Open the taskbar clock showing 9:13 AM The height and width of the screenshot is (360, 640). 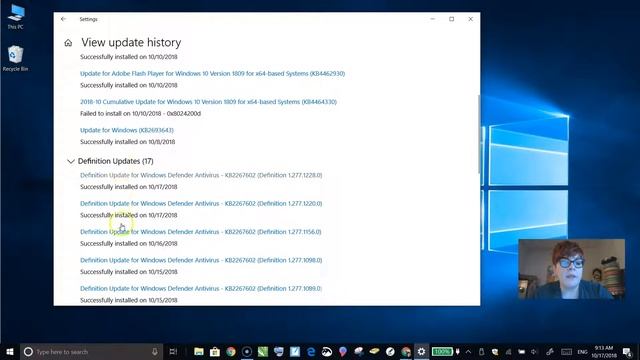604,351
